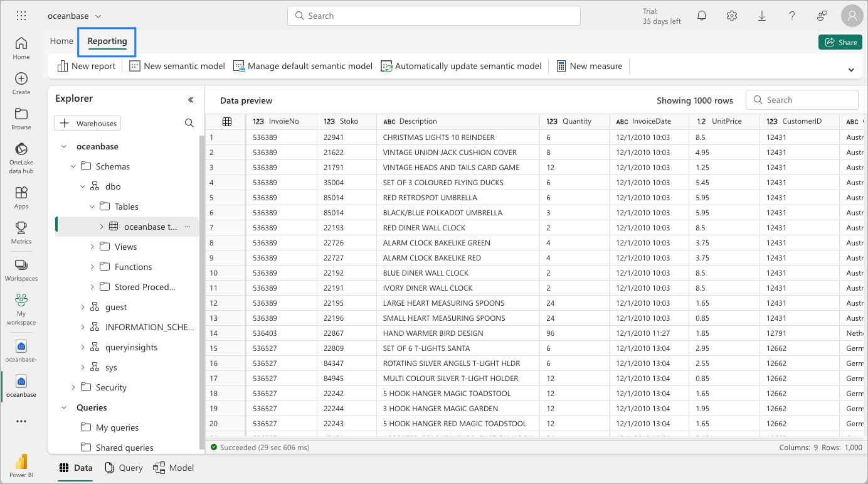Collapse the Explorer pane with double chevron
This screenshot has height=484, width=868.
[191, 99]
